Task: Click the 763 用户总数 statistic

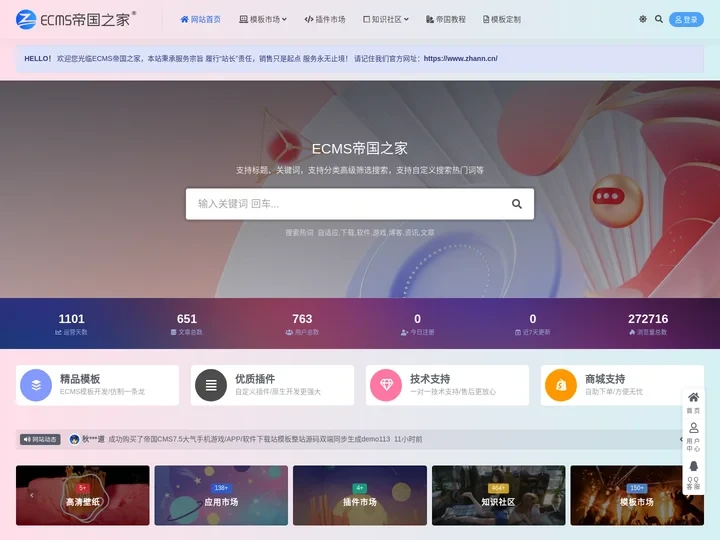Action: pyautogui.click(x=302, y=323)
